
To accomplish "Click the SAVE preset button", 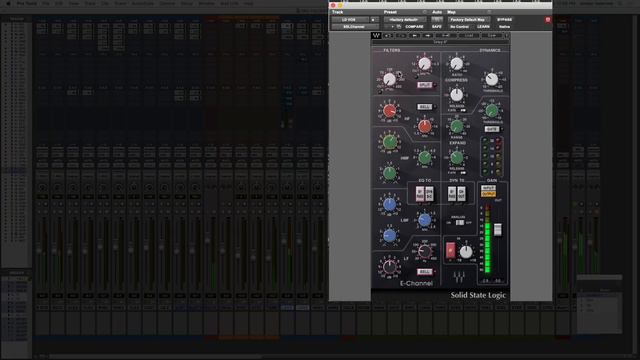I will (436, 27).
